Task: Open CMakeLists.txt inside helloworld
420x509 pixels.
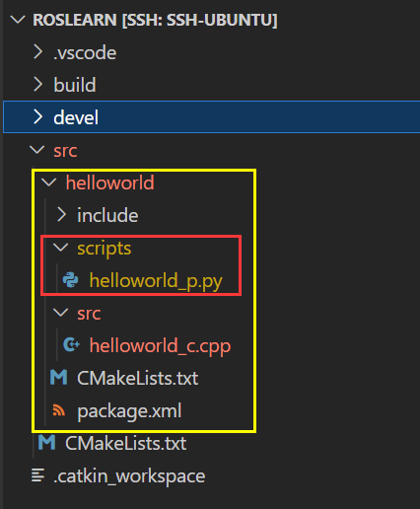Action: [x=138, y=378]
